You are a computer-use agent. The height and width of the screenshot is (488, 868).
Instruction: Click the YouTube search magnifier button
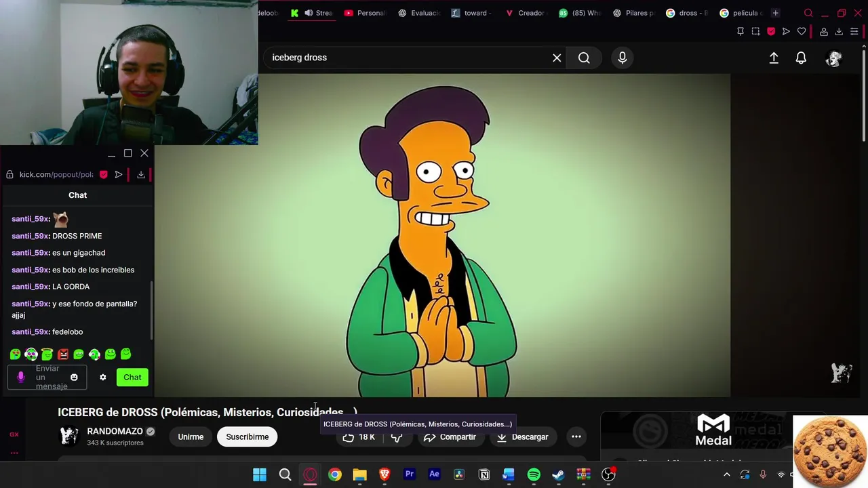[584, 58]
